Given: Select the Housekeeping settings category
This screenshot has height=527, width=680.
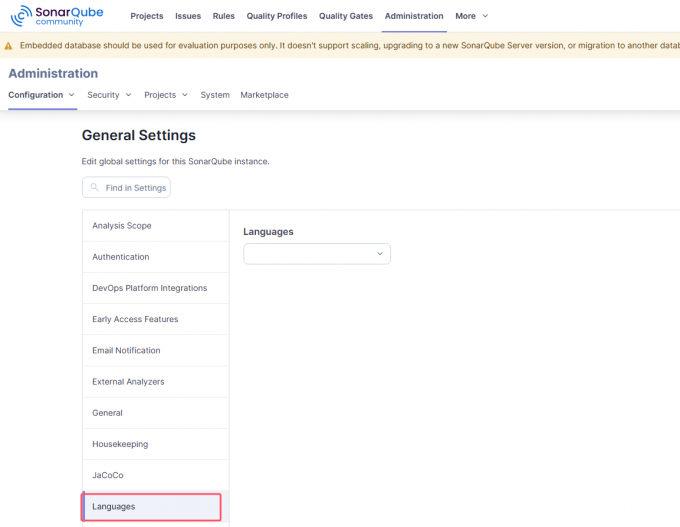Looking at the screenshot, I should [156, 444].
